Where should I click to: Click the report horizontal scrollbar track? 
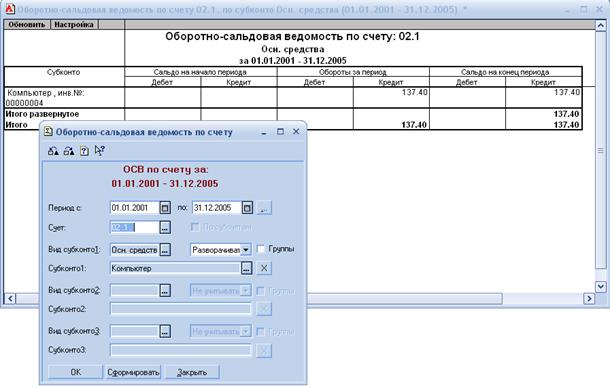[x=543, y=298]
